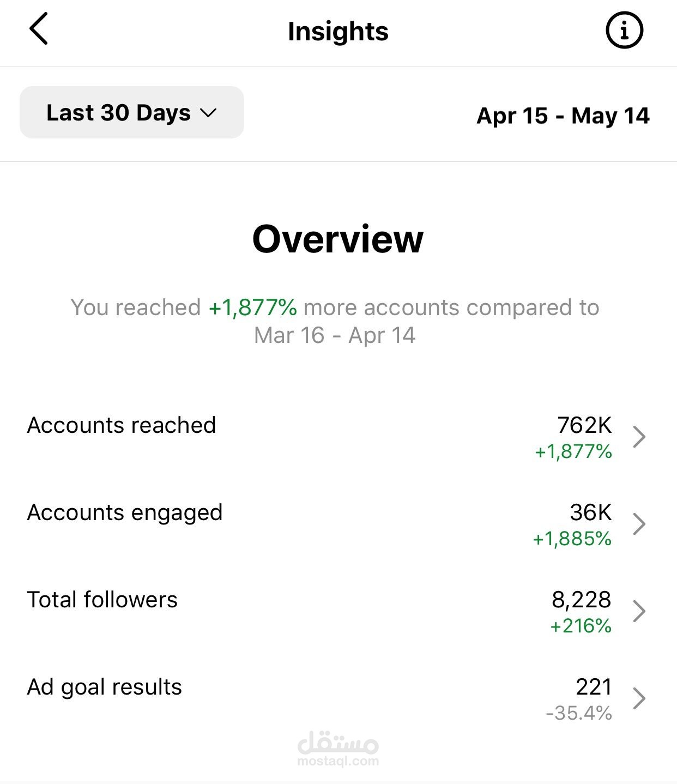The height and width of the screenshot is (784, 677).
Task: Tap the 762K accounts reached value
Action: coord(584,425)
